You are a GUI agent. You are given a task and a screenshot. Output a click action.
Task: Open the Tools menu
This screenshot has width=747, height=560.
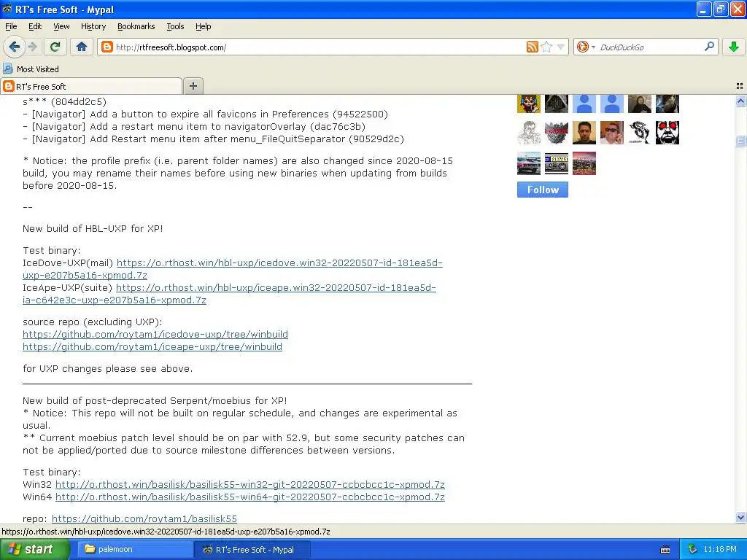click(x=175, y=26)
